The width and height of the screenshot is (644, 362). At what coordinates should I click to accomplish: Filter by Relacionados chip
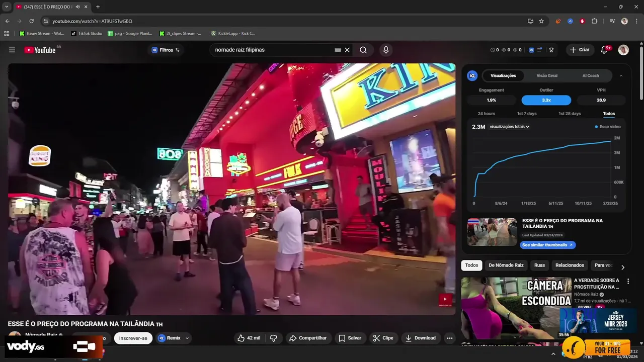tap(570, 265)
